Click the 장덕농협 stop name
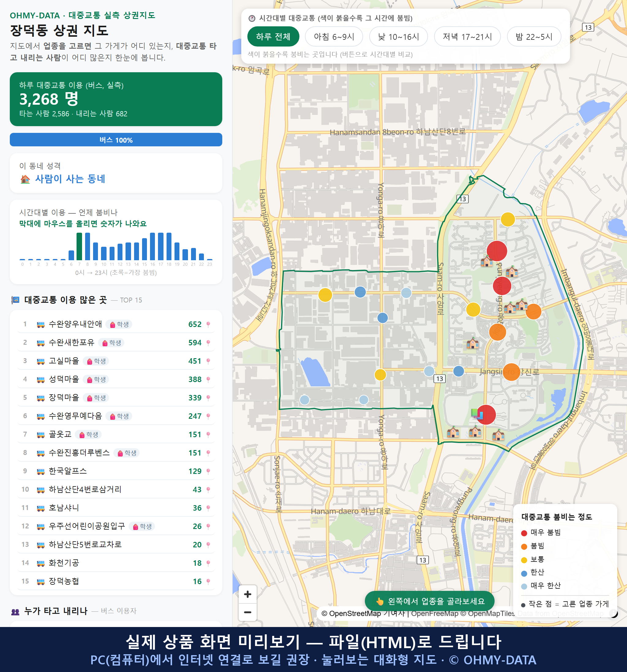The image size is (627, 672). click(x=64, y=581)
